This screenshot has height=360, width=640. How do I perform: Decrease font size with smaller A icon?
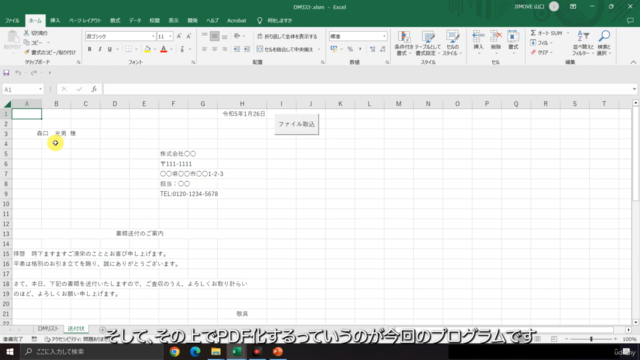(x=189, y=36)
